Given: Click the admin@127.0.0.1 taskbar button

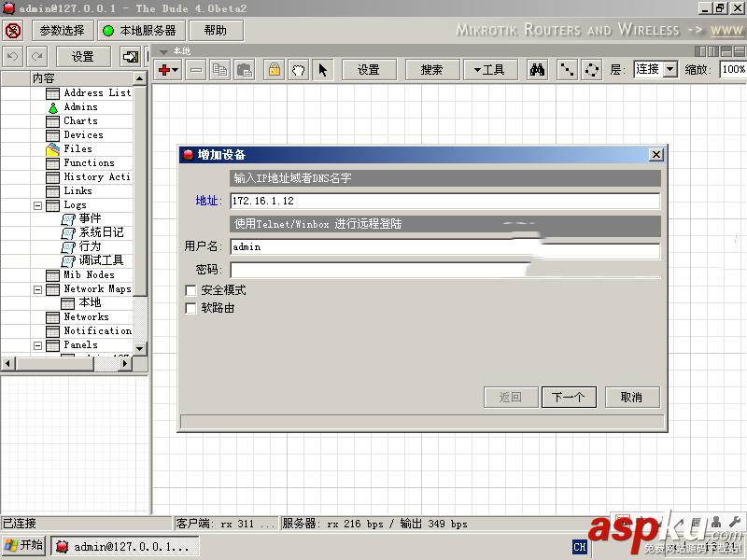Looking at the screenshot, I should [x=125, y=546].
